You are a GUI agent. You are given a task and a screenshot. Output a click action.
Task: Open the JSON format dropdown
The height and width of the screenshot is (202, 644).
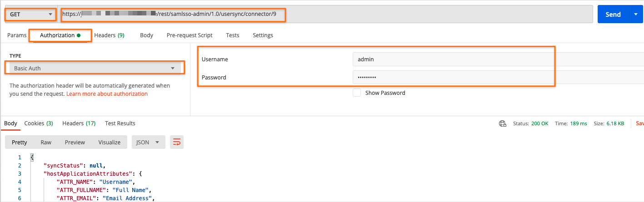148,142
